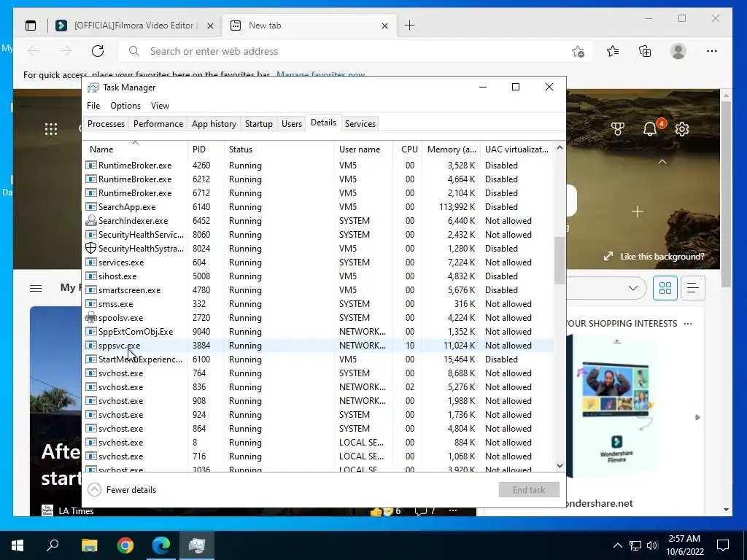
Task: Click the Edge refresh page icon
Action: (98, 51)
